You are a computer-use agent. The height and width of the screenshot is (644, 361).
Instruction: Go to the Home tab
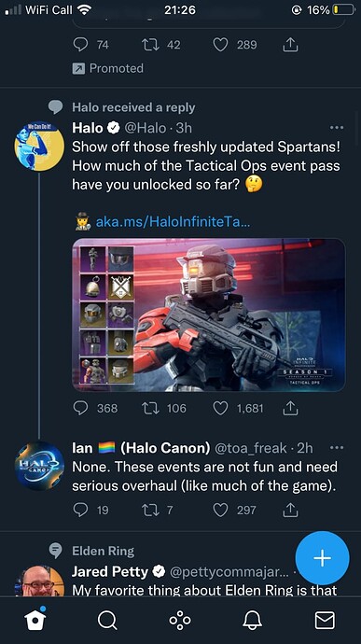[35, 620]
